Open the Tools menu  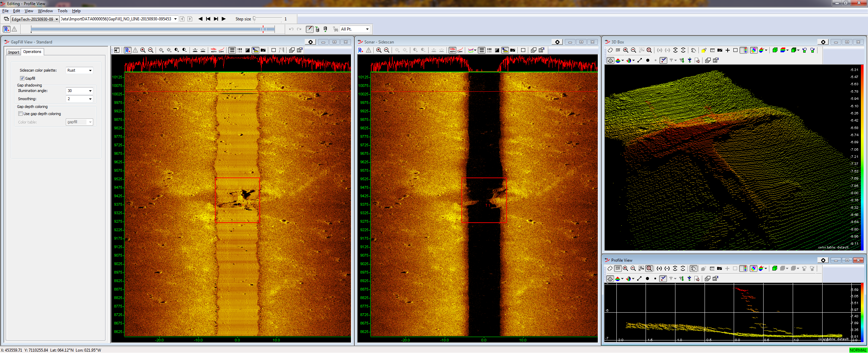[62, 11]
